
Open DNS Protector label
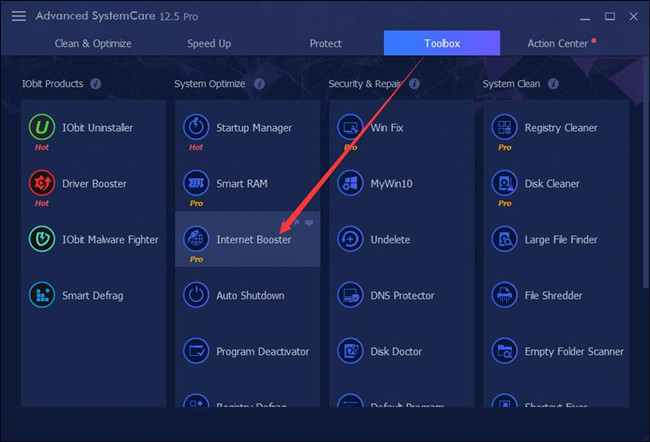coord(402,296)
